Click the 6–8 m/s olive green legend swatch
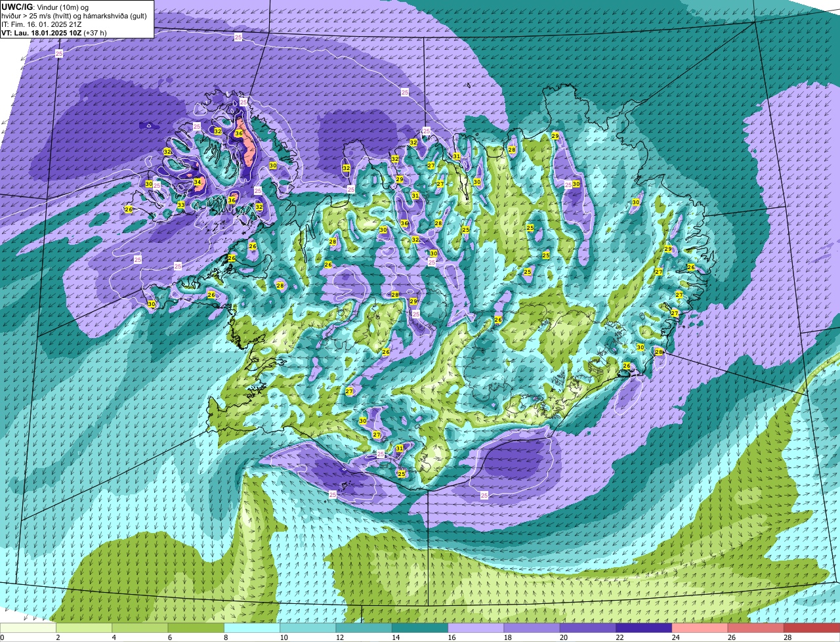 (x=196, y=628)
